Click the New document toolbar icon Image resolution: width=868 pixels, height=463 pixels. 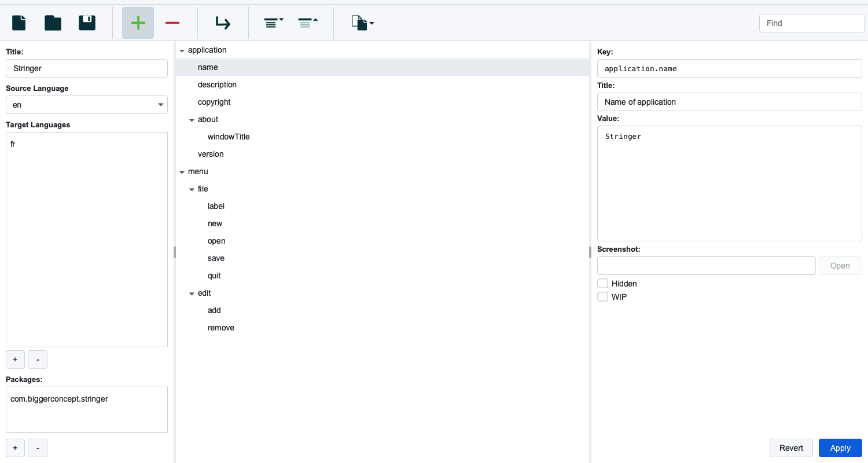[19, 23]
